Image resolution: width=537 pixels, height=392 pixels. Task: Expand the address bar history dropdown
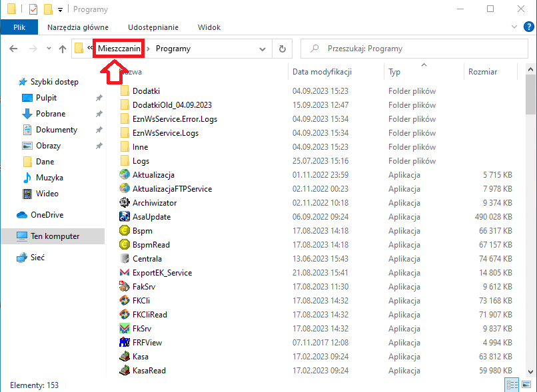pyautogui.click(x=263, y=49)
